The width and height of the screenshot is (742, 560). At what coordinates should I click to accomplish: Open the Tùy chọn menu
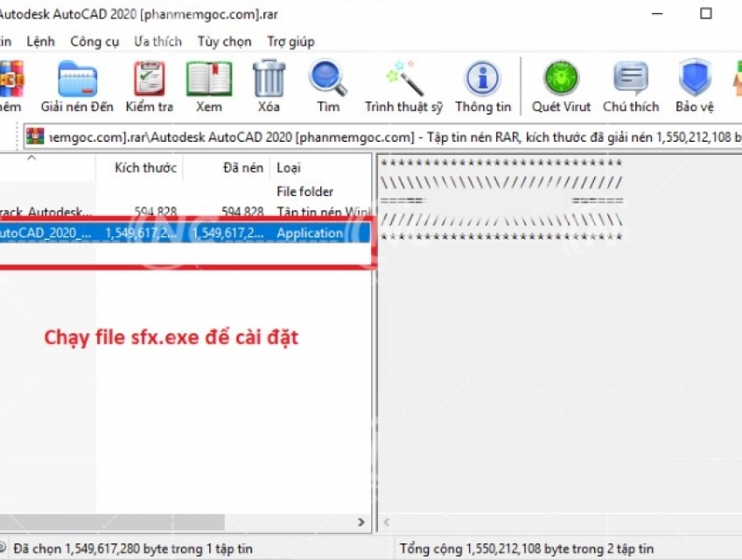pos(224,41)
